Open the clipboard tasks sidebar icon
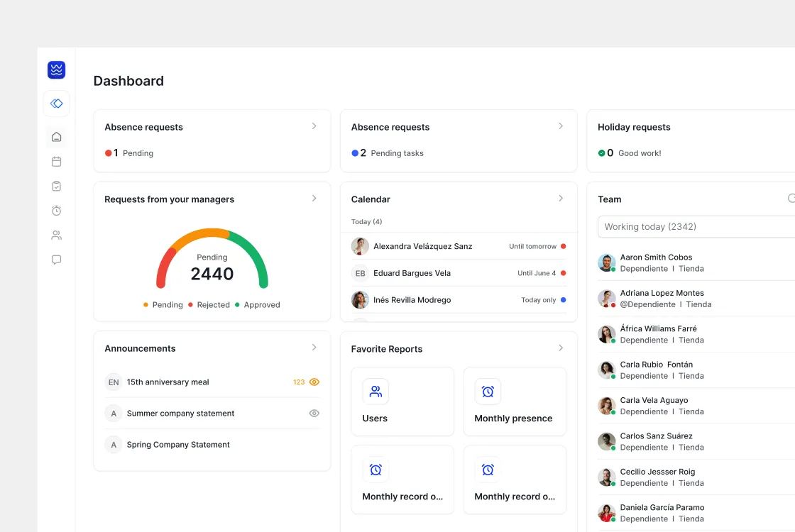The image size is (795, 532). [x=56, y=186]
